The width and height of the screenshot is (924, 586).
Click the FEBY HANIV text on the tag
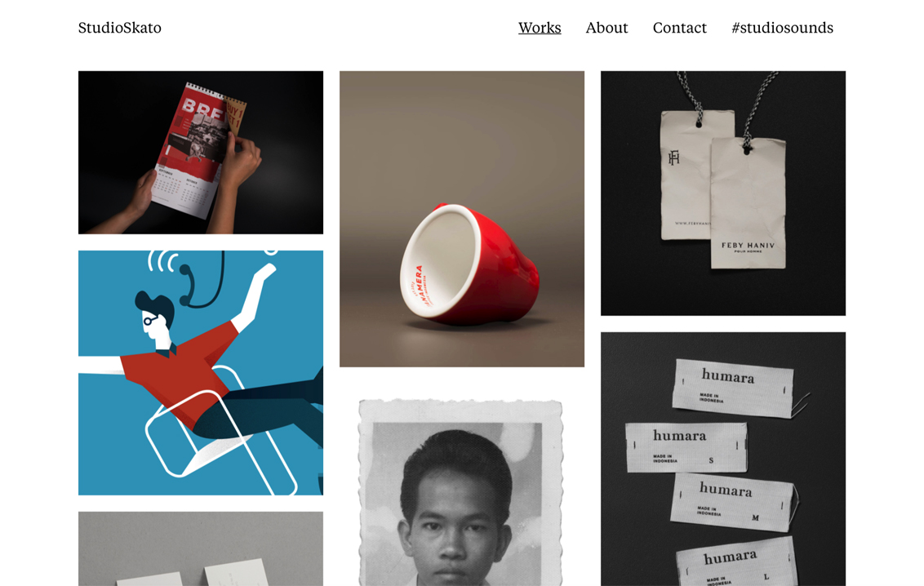click(748, 245)
